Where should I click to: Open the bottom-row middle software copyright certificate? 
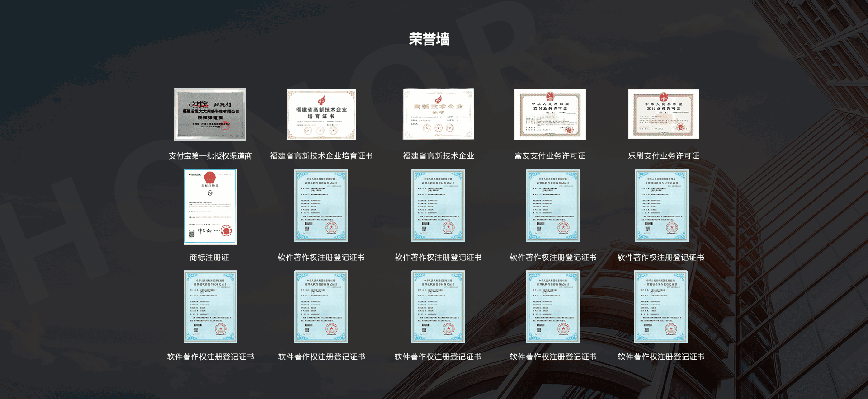pos(438,307)
